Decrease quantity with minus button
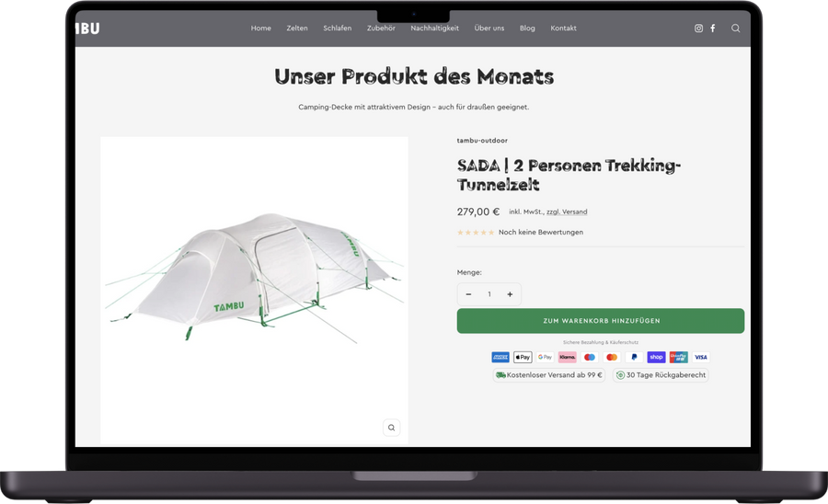 click(x=468, y=294)
